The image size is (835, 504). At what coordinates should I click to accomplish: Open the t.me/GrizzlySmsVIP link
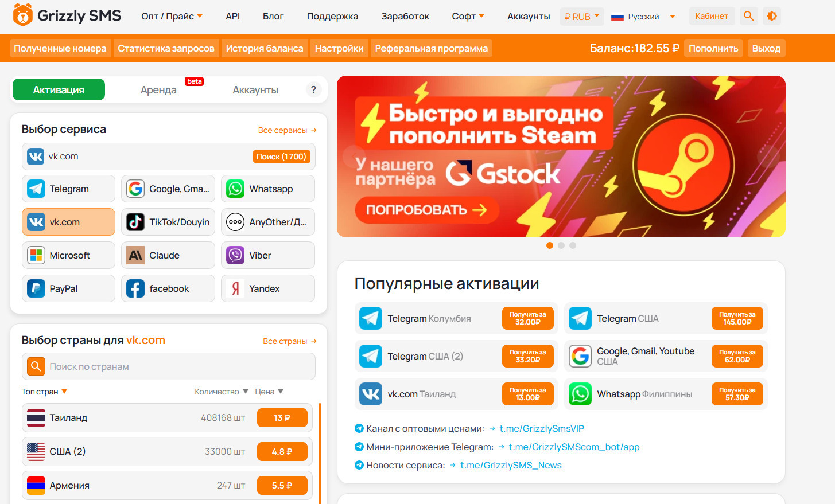point(542,428)
